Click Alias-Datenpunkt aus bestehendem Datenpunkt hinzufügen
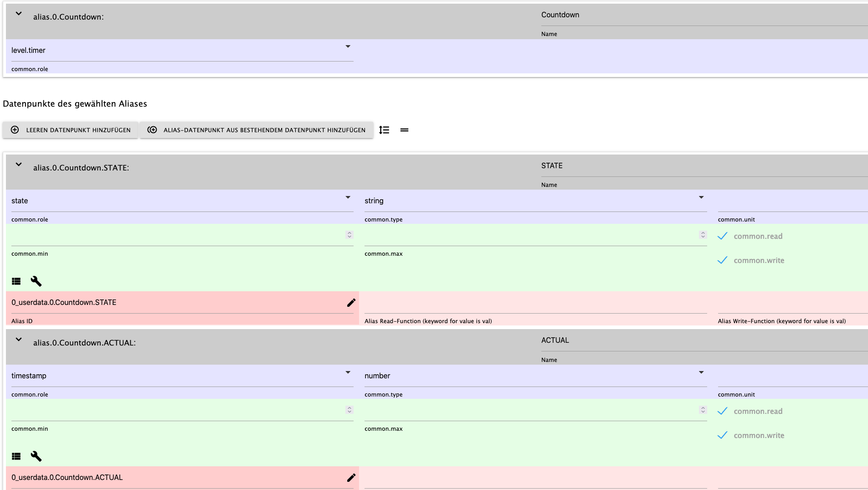The image size is (868, 490). [257, 130]
